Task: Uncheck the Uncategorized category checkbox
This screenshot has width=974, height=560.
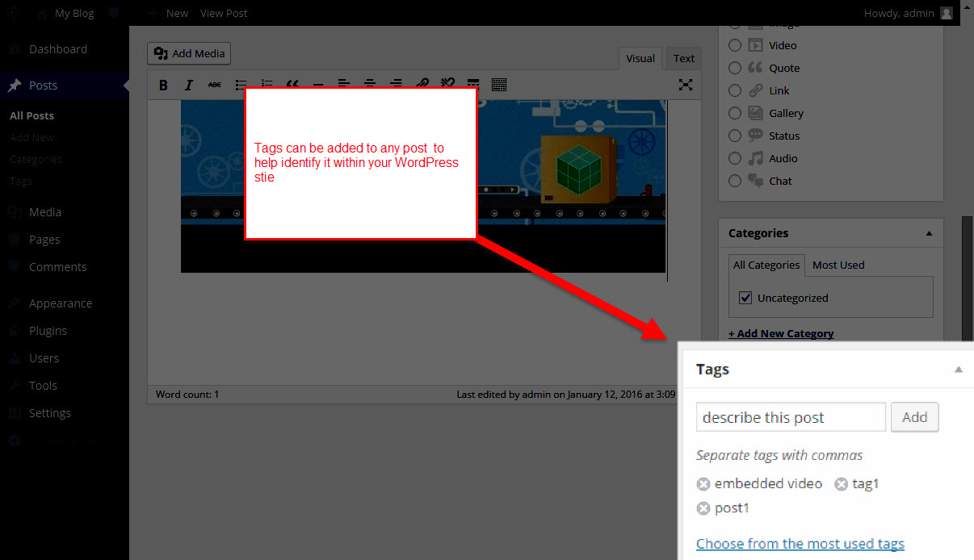Action: [x=745, y=298]
